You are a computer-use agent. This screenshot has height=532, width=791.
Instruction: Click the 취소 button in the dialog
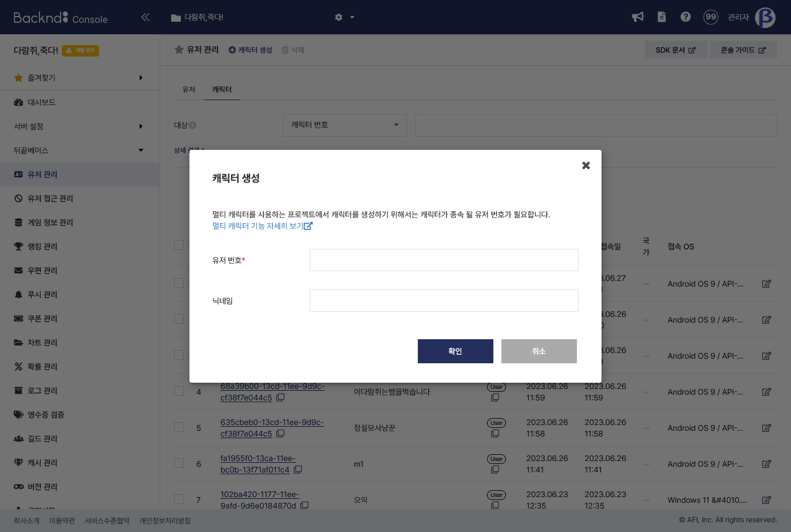pos(539,351)
